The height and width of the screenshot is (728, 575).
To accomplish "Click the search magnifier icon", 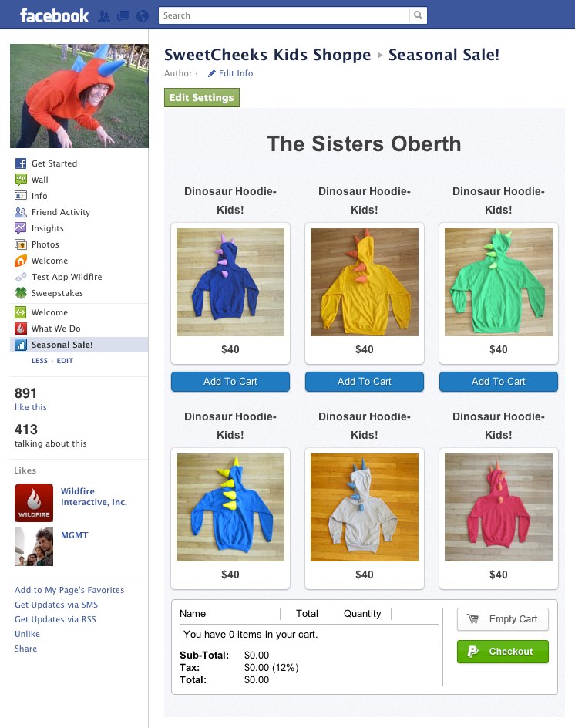I will tap(418, 15).
